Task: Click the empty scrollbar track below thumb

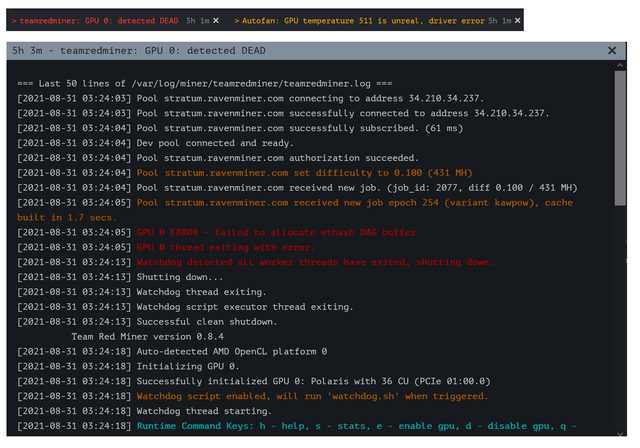Action: tap(620, 318)
